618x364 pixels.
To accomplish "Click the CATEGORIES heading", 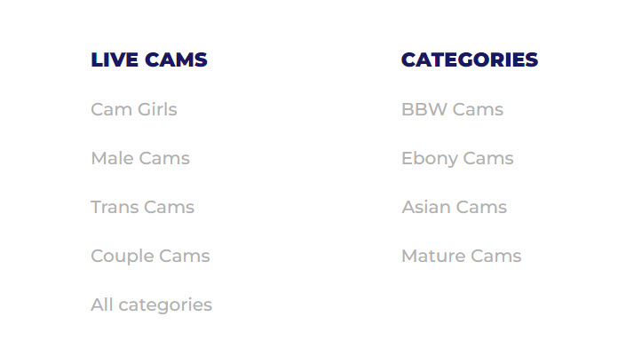I will tap(470, 59).
